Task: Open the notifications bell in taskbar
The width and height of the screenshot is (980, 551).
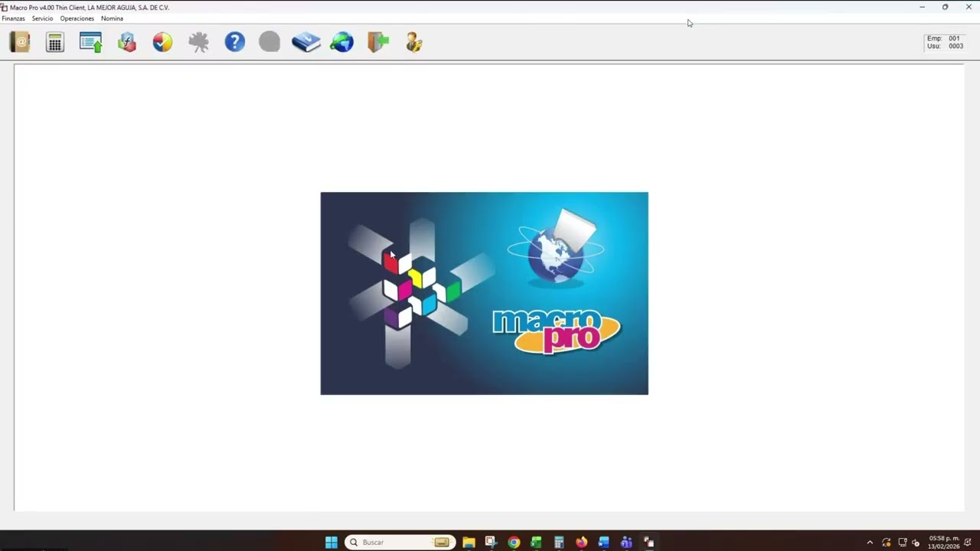Action: point(969,543)
